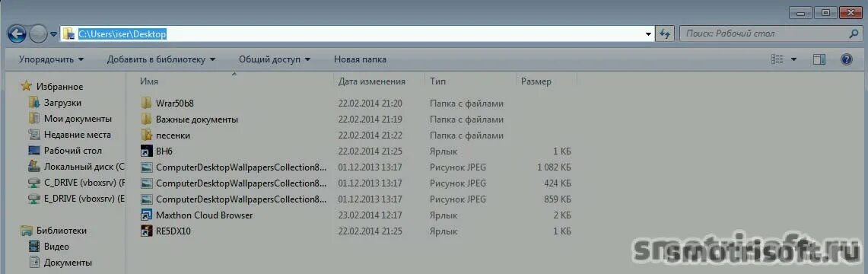Open Недавние места in navigation pane

click(x=78, y=135)
